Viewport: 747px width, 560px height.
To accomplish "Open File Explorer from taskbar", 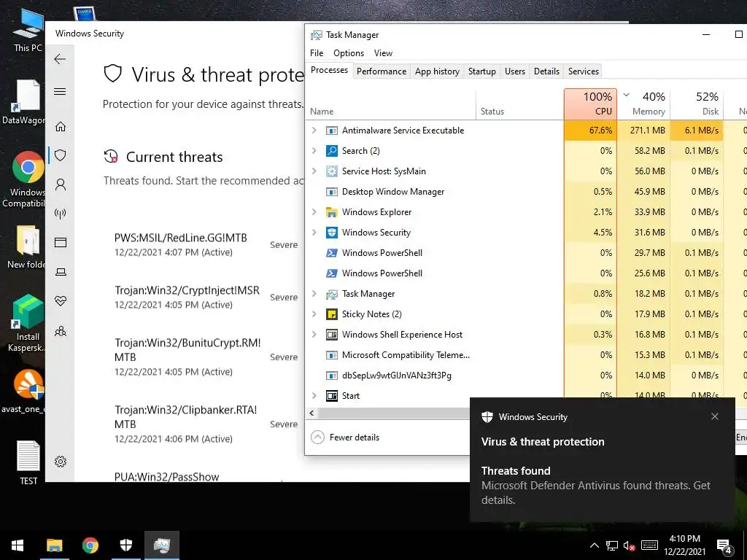I will click(54, 545).
